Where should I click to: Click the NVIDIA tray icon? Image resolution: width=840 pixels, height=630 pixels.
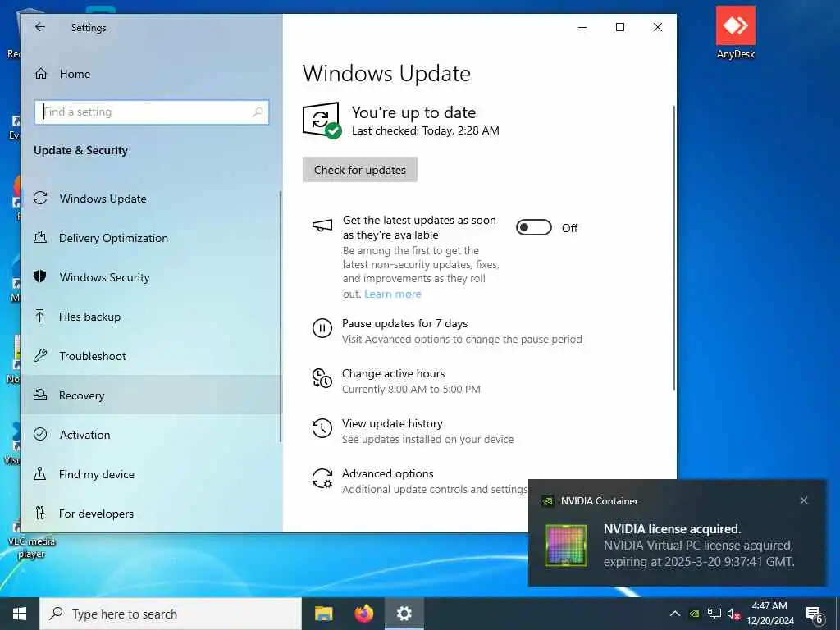pyautogui.click(x=694, y=614)
